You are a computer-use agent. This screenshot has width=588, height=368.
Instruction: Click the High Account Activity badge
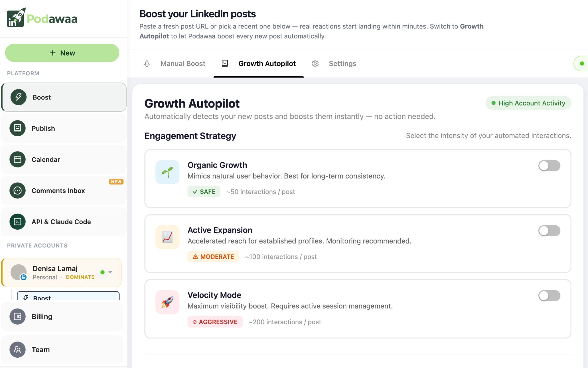coord(528,103)
